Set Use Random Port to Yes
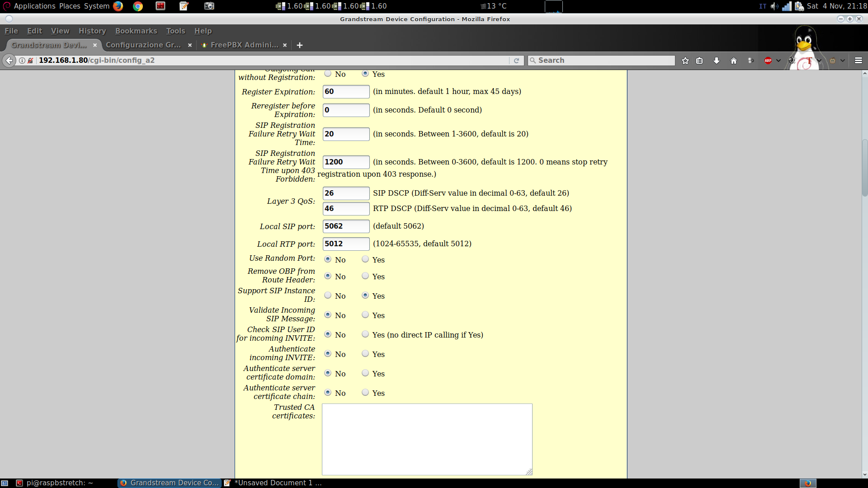This screenshot has height=488, width=868. pos(365,259)
